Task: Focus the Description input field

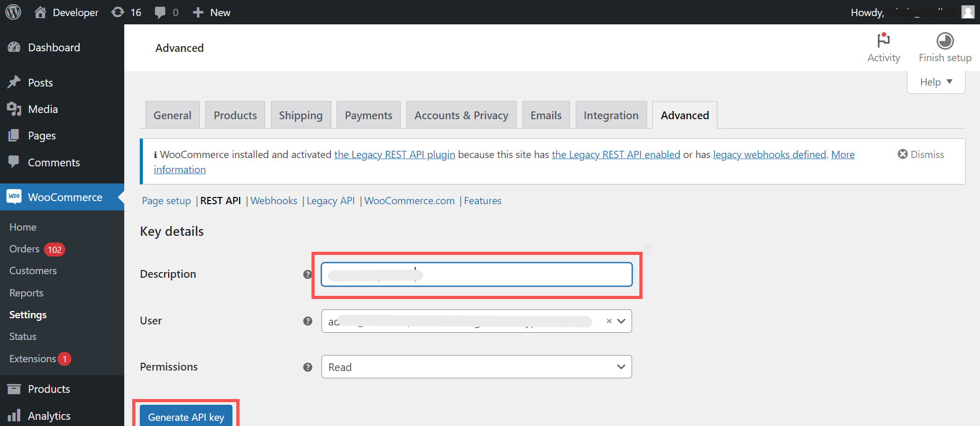Action: click(x=477, y=274)
